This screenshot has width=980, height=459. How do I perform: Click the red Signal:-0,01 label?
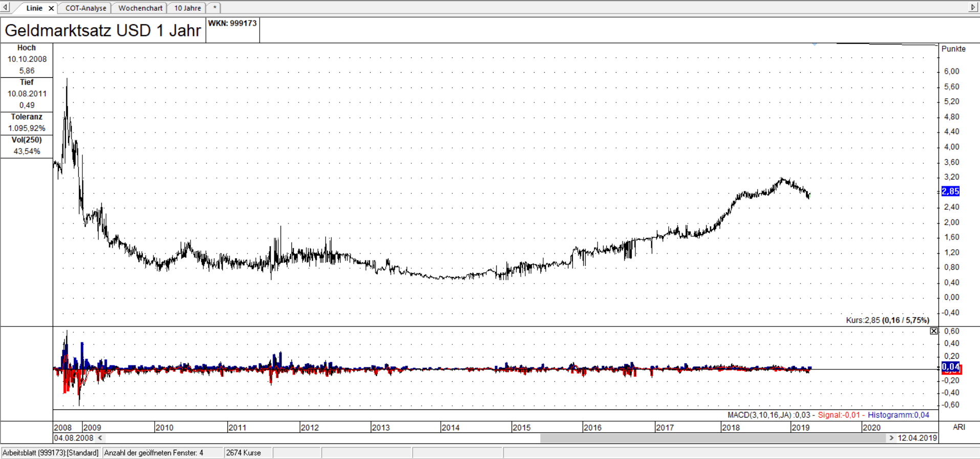[839, 415]
